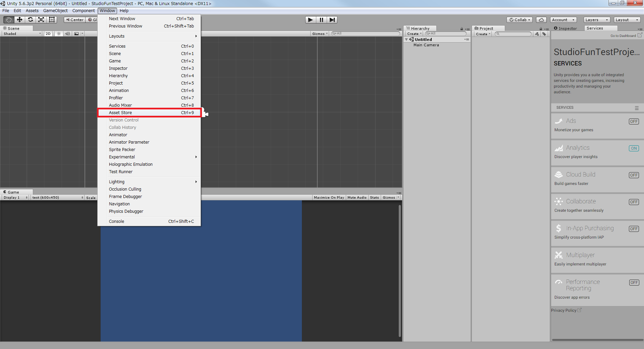Image resolution: width=644 pixels, height=349 pixels.
Task: Click the Project search-by-label tag icon
Action: point(544,34)
